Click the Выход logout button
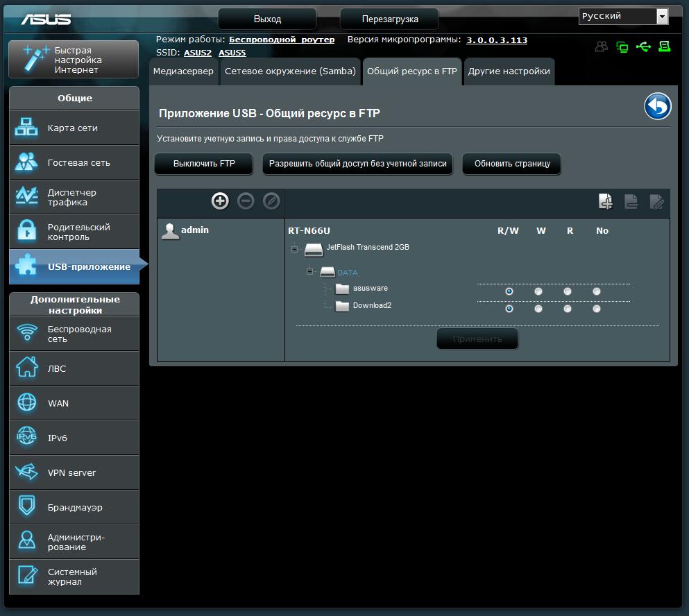The height and width of the screenshot is (616, 689). pos(267,19)
